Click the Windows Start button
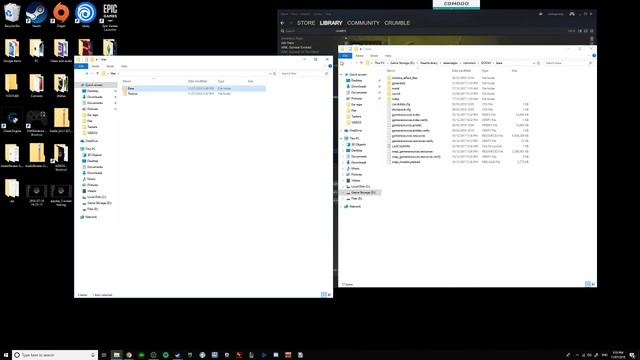Image resolution: width=640 pixels, height=360 pixels. click(x=6, y=355)
